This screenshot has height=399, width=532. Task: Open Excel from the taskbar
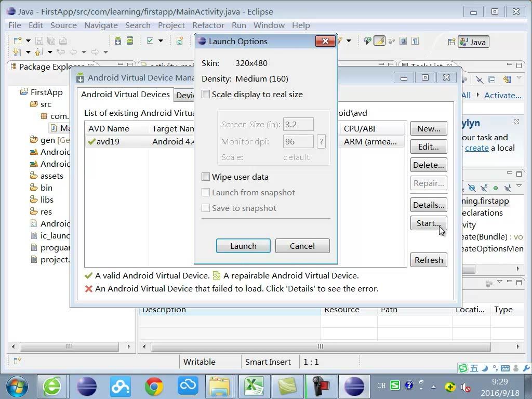[255, 387]
